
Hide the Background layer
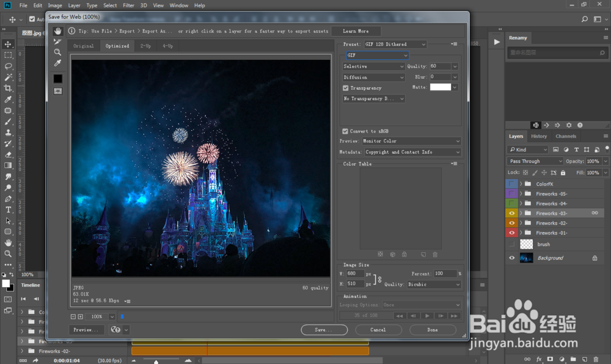[x=511, y=258]
